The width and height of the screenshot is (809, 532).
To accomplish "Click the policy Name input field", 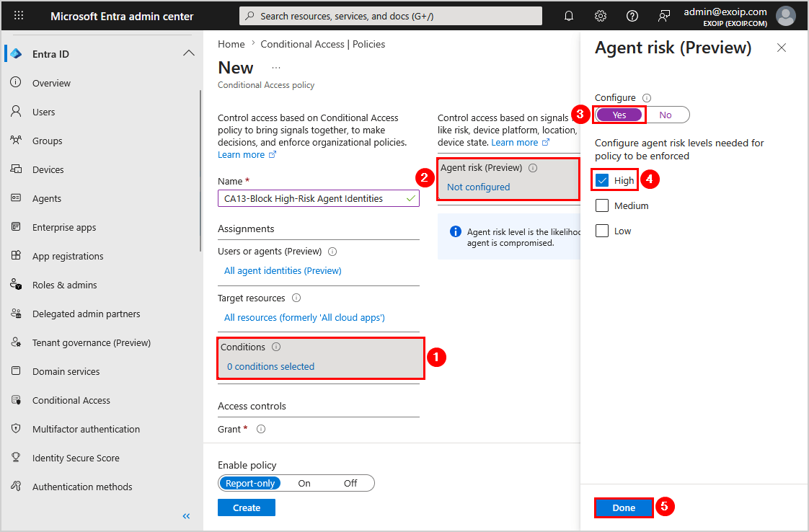I will [x=319, y=199].
